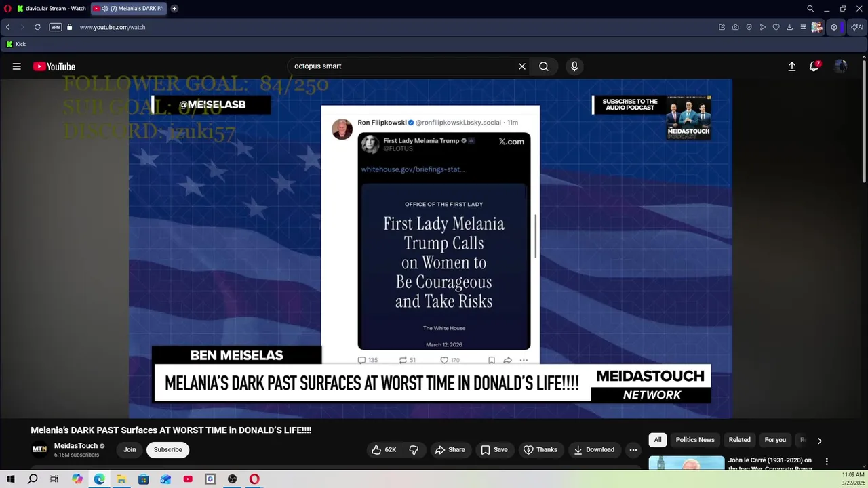Open OBS Studio from taskbar
Viewport: 868px width, 488px height.
pyautogui.click(x=233, y=479)
